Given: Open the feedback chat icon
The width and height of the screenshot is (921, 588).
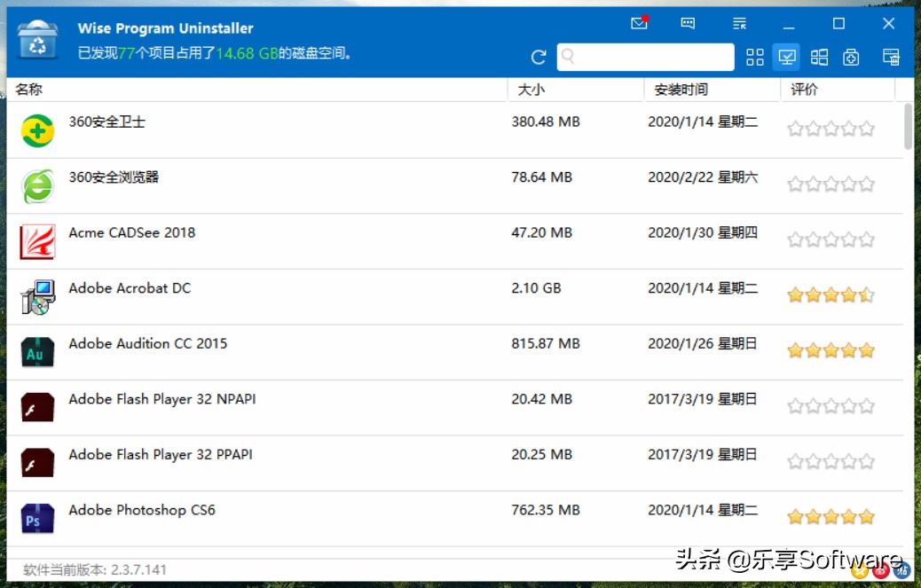Looking at the screenshot, I should click(x=688, y=23).
